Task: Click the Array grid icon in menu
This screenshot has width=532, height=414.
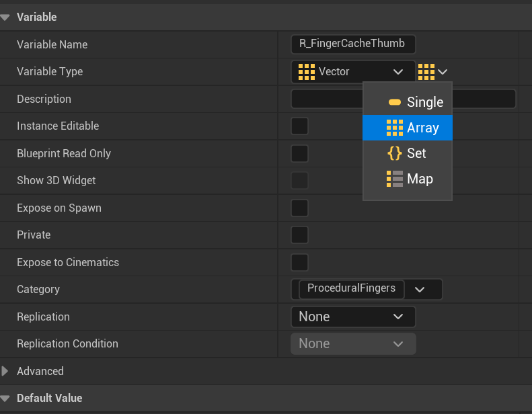Action: pyautogui.click(x=395, y=128)
